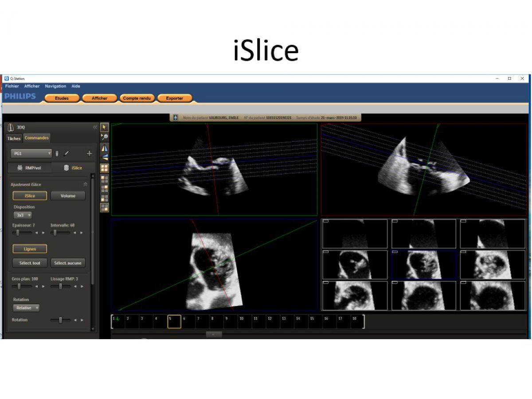Click the patient info icon in the banner
This screenshot has width=532, height=399.
(x=176, y=118)
